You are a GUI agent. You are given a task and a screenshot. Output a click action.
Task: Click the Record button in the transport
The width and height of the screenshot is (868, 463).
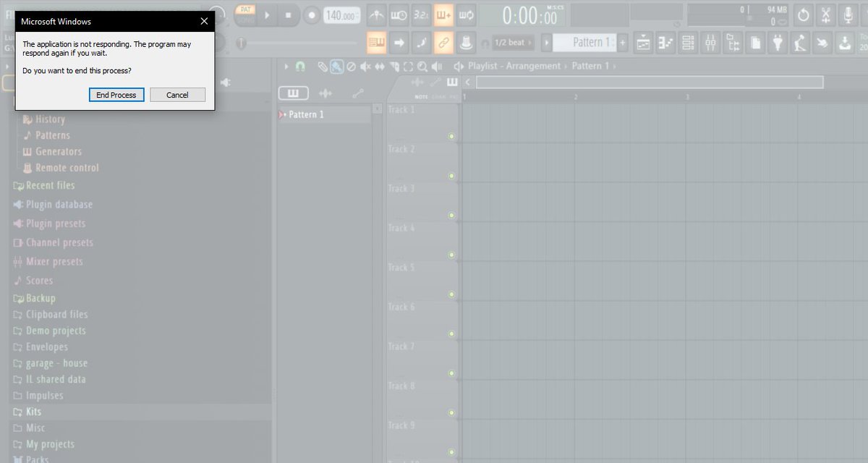click(312, 14)
